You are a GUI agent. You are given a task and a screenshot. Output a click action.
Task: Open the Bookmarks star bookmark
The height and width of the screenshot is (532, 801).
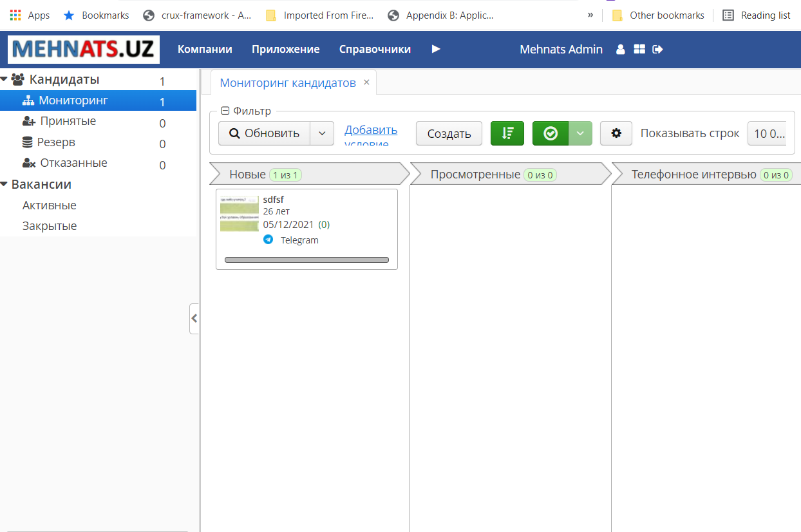click(97, 15)
